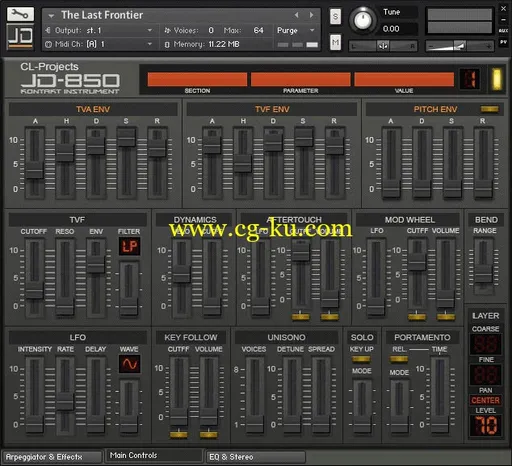
Task: Adjust the TVA ENV attack slider
Action: tap(35, 170)
